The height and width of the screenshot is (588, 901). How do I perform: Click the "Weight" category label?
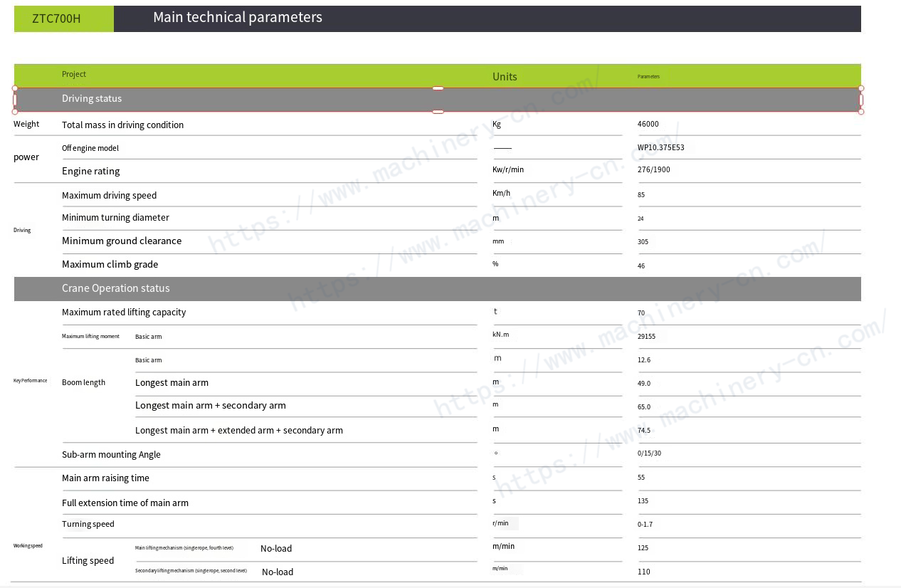26,124
